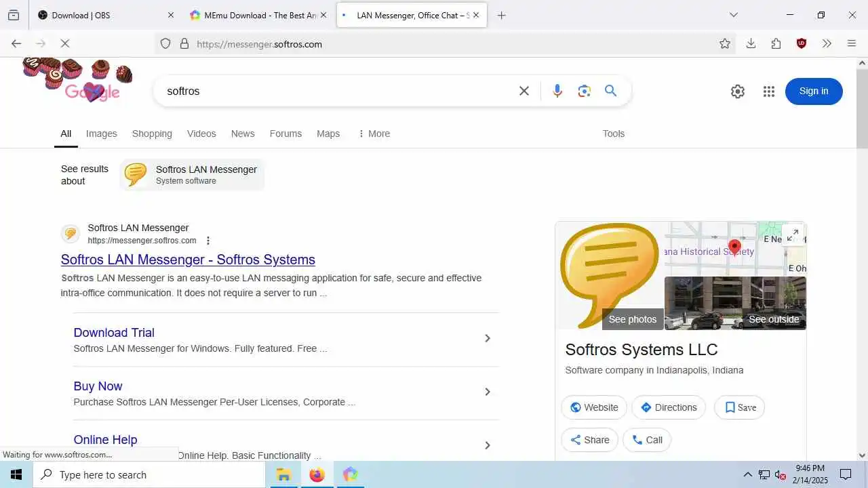Submit search with magnifier icon
The image size is (868, 488).
point(611,91)
